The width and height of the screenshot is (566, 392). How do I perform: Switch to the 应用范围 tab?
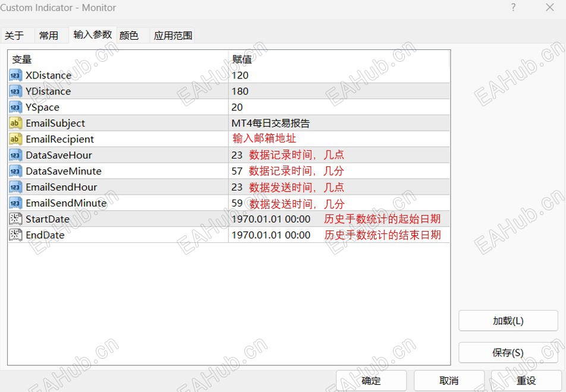172,35
